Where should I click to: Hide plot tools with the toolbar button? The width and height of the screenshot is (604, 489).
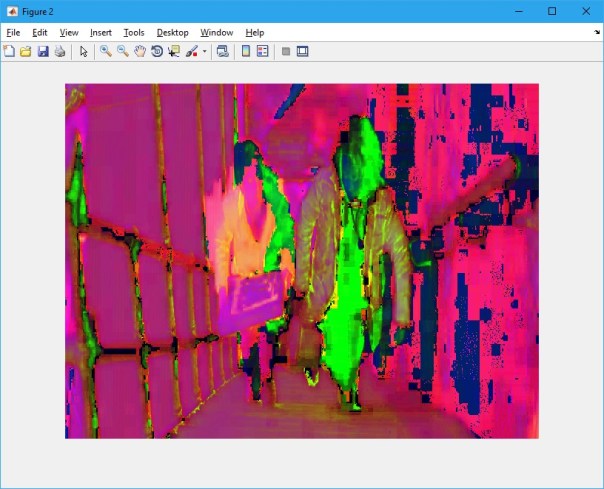click(286, 51)
